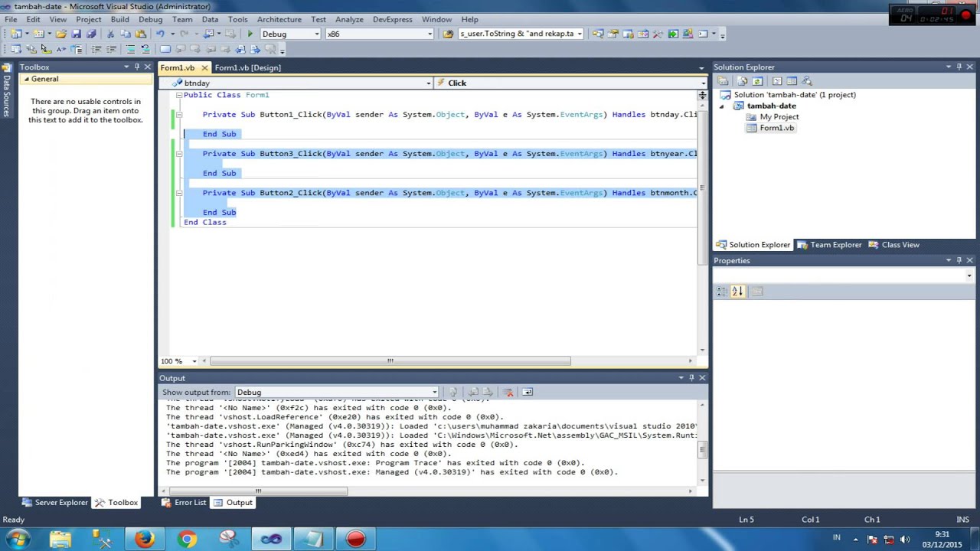
Task: Click the Save All toolbar icon
Action: tap(91, 34)
